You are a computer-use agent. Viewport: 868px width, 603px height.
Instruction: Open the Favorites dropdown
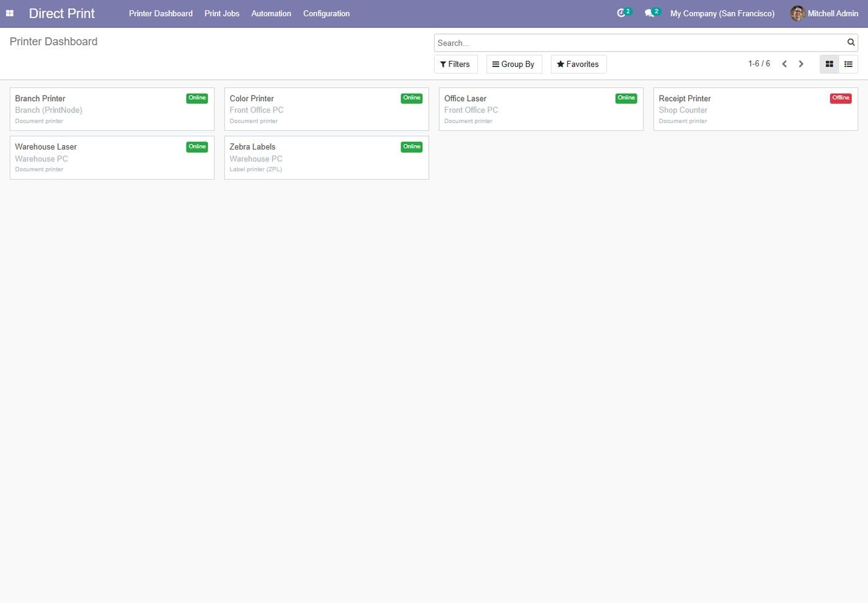pyautogui.click(x=578, y=64)
